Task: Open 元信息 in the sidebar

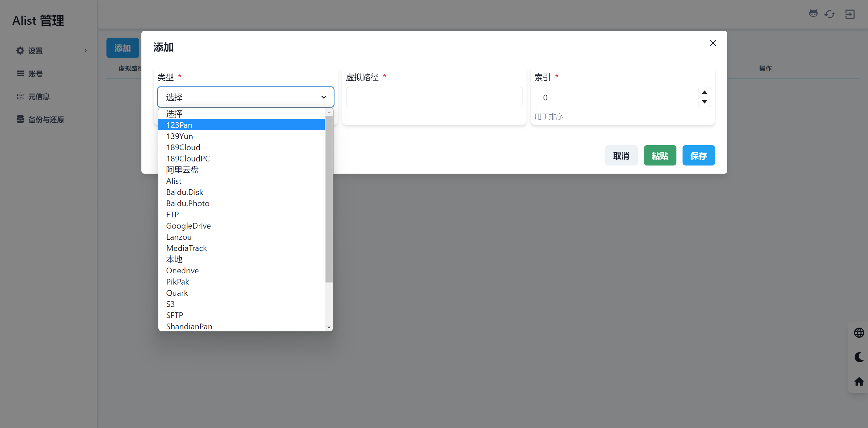Action: pos(39,97)
